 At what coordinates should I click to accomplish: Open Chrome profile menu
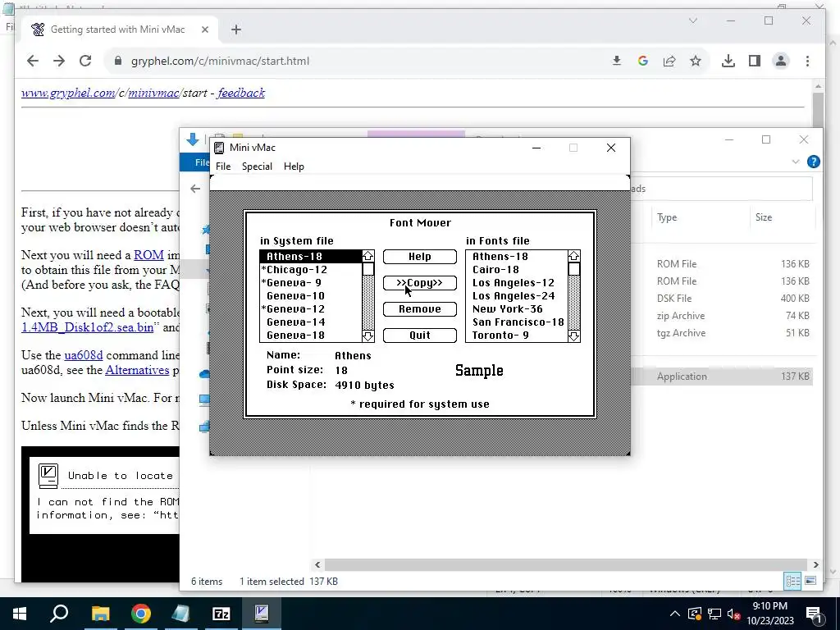(x=781, y=61)
